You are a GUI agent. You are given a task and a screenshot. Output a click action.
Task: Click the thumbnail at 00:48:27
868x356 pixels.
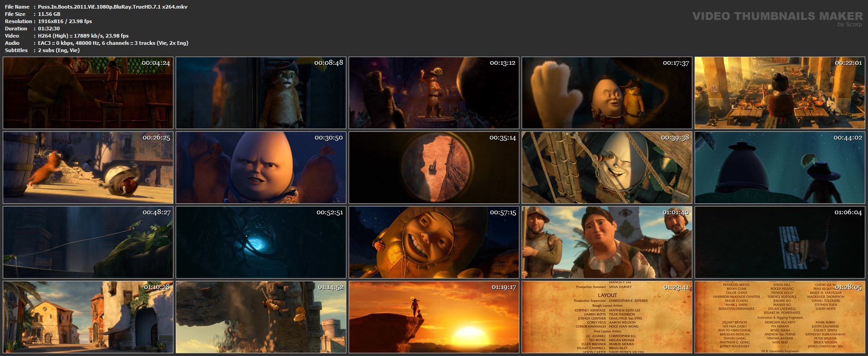click(88, 242)
